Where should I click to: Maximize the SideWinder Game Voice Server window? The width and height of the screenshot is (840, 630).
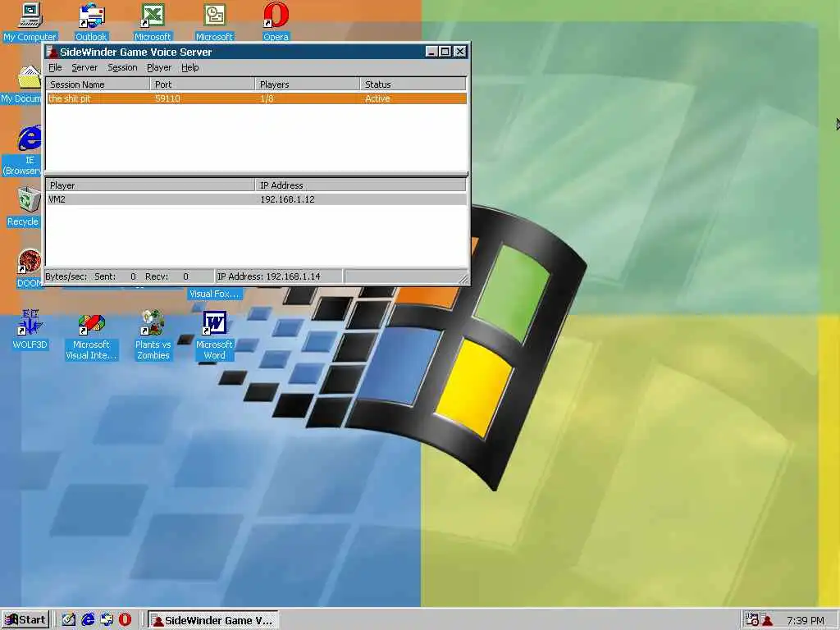[445, 52]
